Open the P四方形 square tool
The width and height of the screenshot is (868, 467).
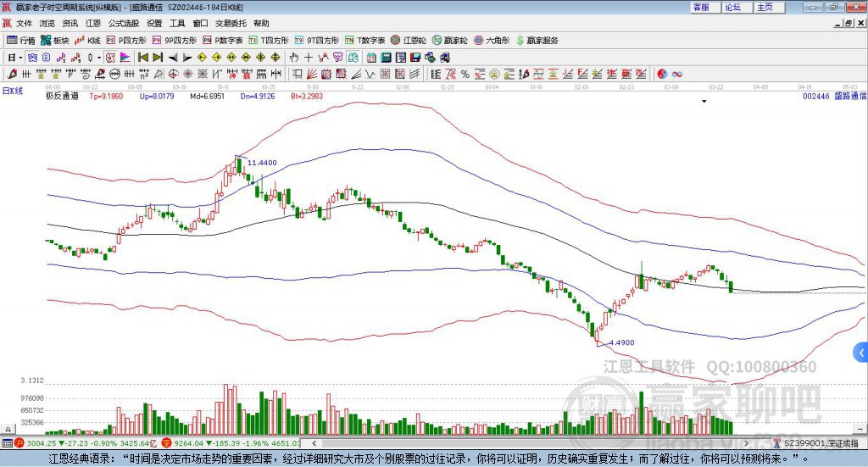tap(126, 41)
